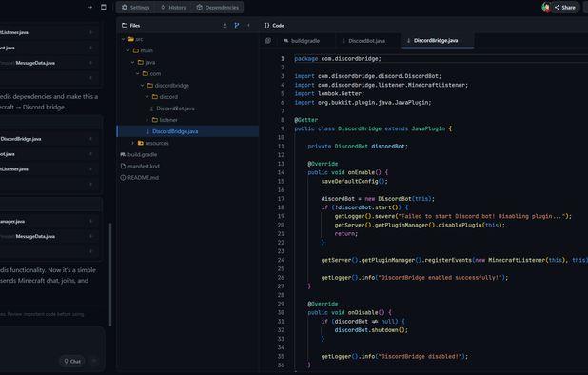The image size is (588, 375).
Task: Click the onEnable method name in code
Action: pos(362,172)
